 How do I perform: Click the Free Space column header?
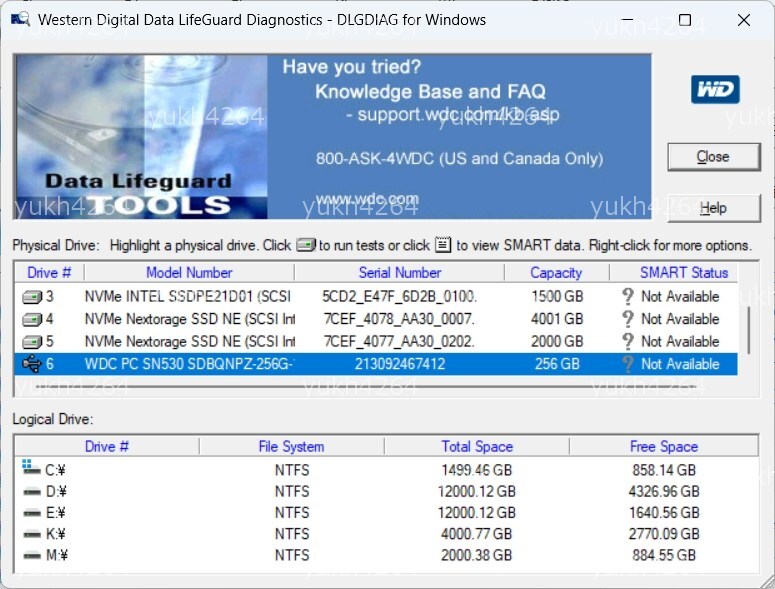click(x=664, y=446)
